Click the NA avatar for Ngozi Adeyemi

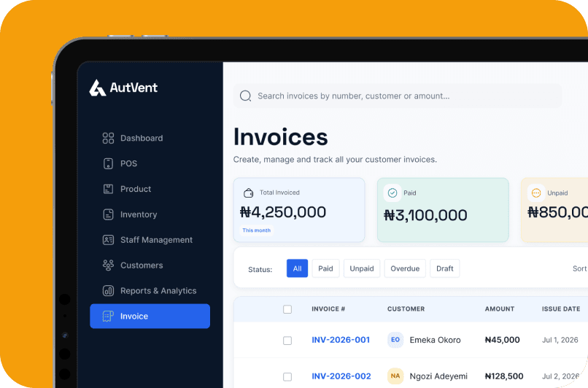[x=395, y=376]
